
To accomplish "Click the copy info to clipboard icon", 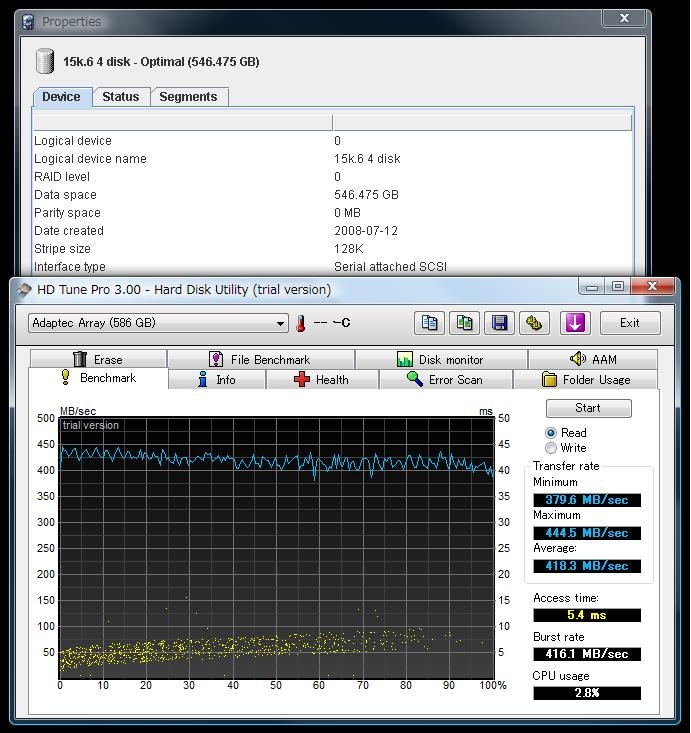I will pyautogui.click(x=429, y=323).
